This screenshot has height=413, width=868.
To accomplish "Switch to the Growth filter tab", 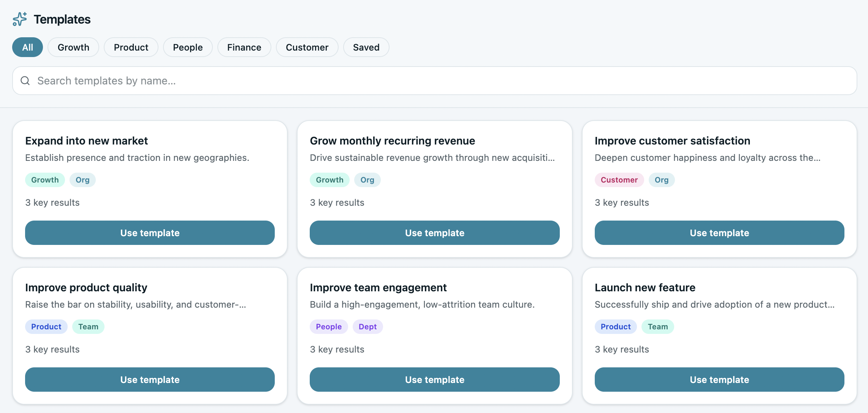I will [73, 47].
